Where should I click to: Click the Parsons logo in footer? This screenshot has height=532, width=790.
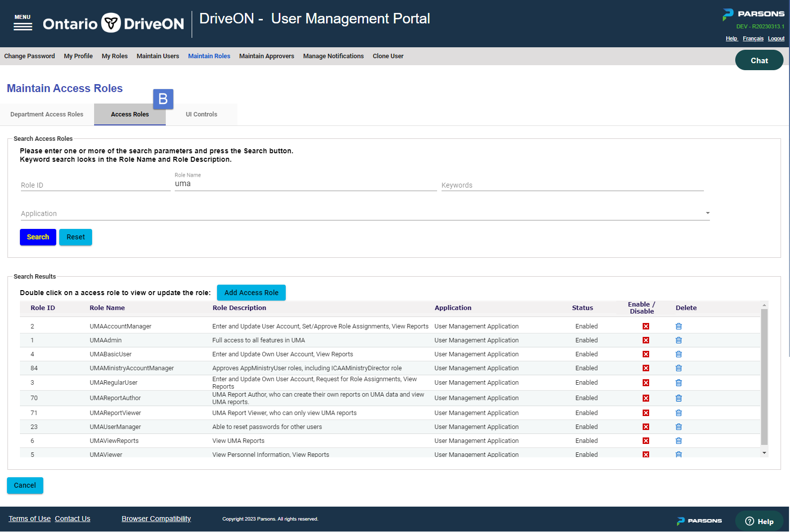tap(699, 521)
